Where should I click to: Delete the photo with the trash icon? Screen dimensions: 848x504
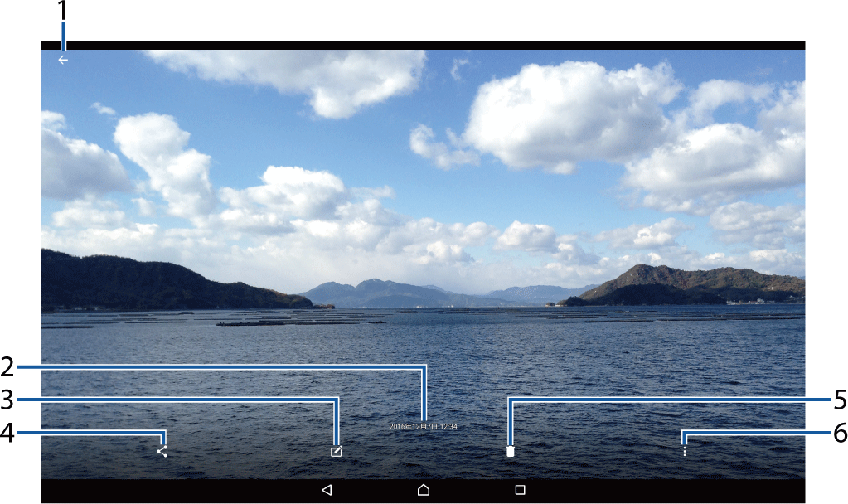click(511, 452)
